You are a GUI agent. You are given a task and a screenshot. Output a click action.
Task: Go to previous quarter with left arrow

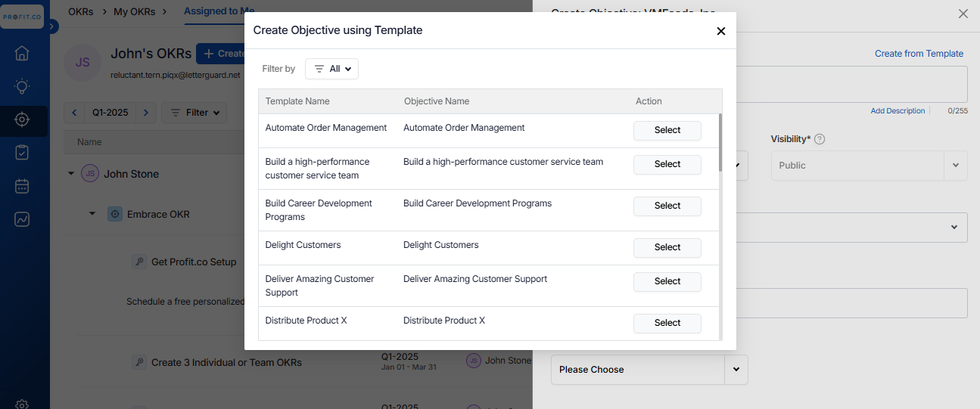(x=74, y=113)
